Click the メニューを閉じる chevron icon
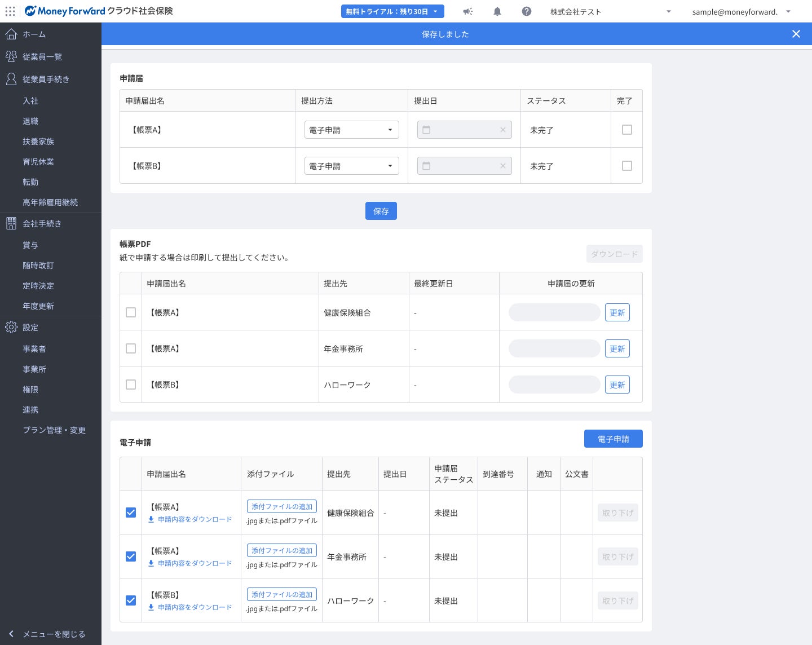 (11, 634)
